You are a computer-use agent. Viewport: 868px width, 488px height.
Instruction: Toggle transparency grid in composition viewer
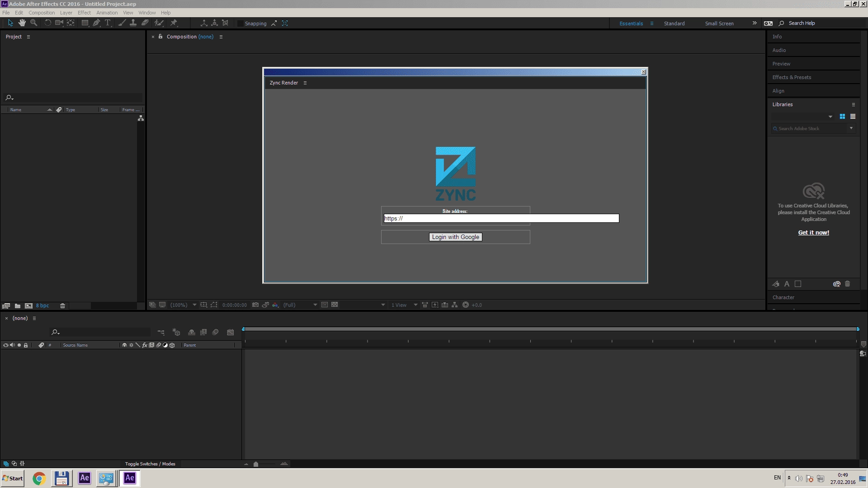[335, 305]
